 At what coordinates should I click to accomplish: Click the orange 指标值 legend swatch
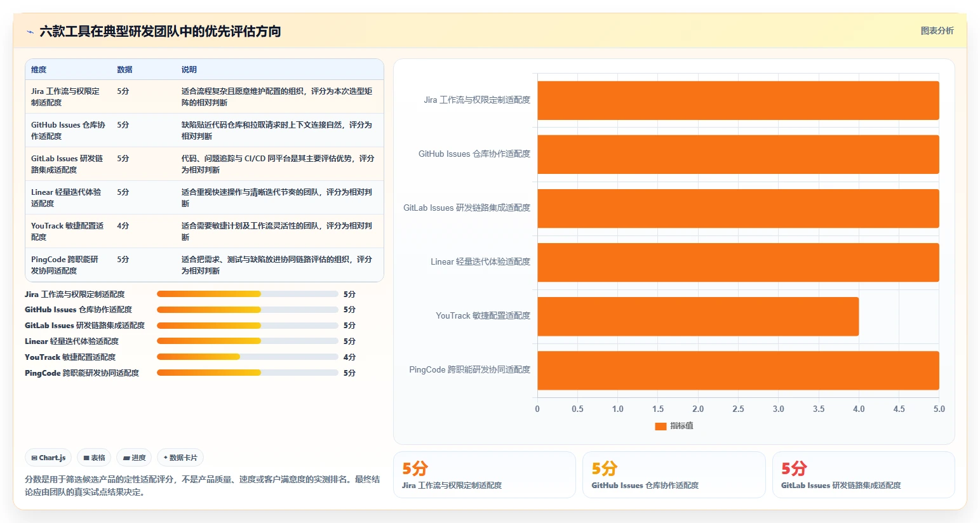tap(661, 426)
